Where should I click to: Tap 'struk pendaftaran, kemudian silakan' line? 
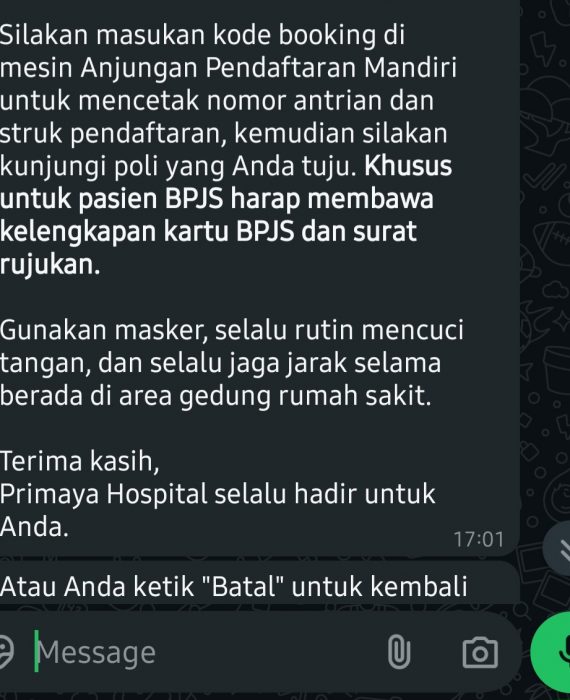pos(224,133)
